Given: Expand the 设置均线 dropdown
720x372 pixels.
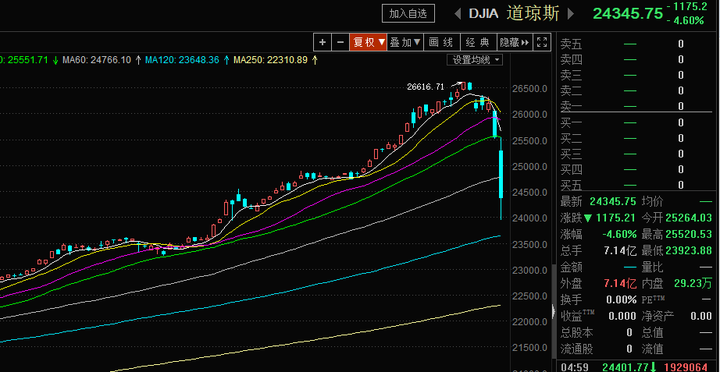Looking at the screenshot, I should point(474,60).
